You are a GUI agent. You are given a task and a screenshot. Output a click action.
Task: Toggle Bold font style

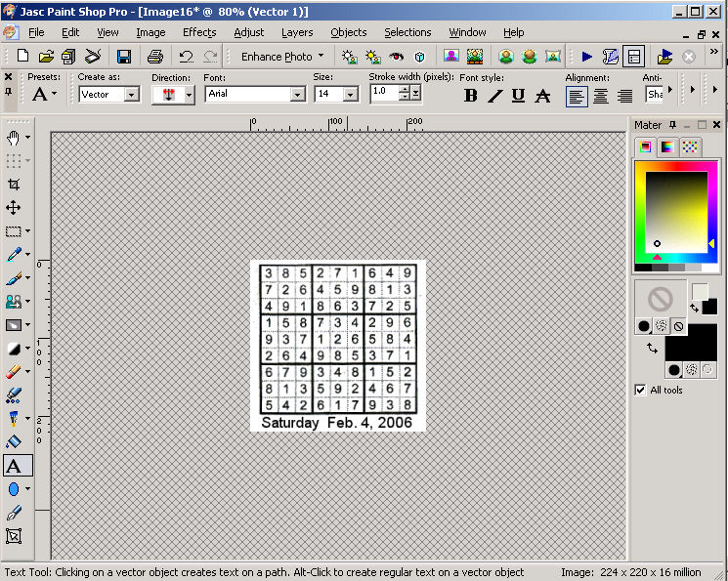[471, 95]
